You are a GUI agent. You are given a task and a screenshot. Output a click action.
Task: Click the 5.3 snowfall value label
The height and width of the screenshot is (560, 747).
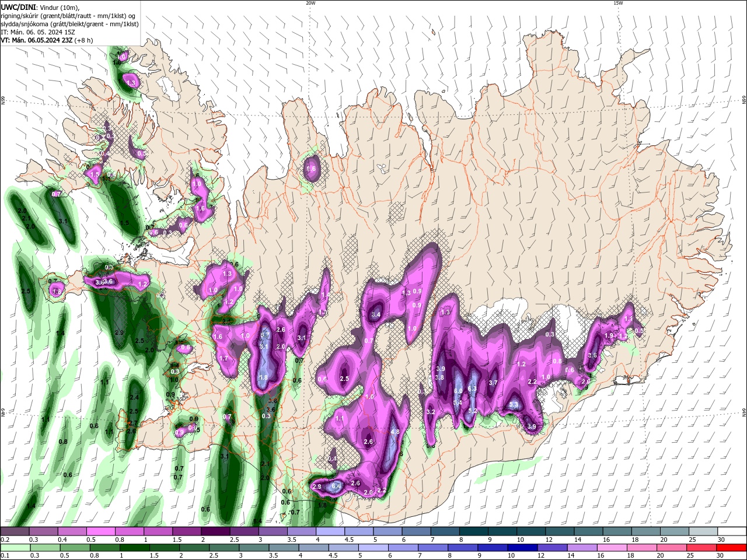click(x=514, y=405)
